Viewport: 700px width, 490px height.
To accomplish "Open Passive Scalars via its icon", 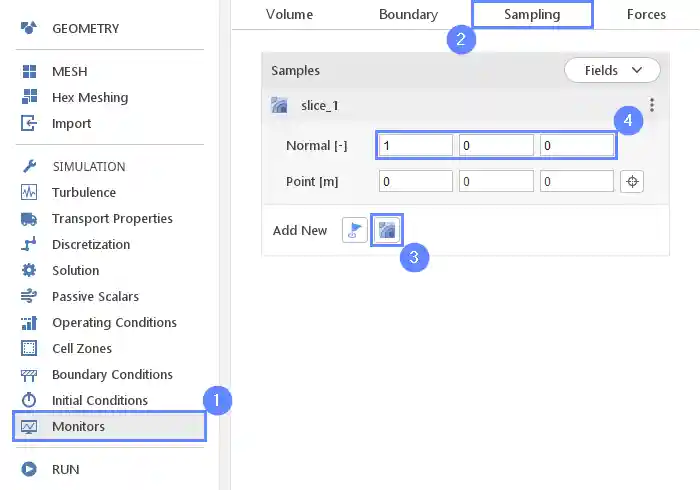I will pos(29,297).
